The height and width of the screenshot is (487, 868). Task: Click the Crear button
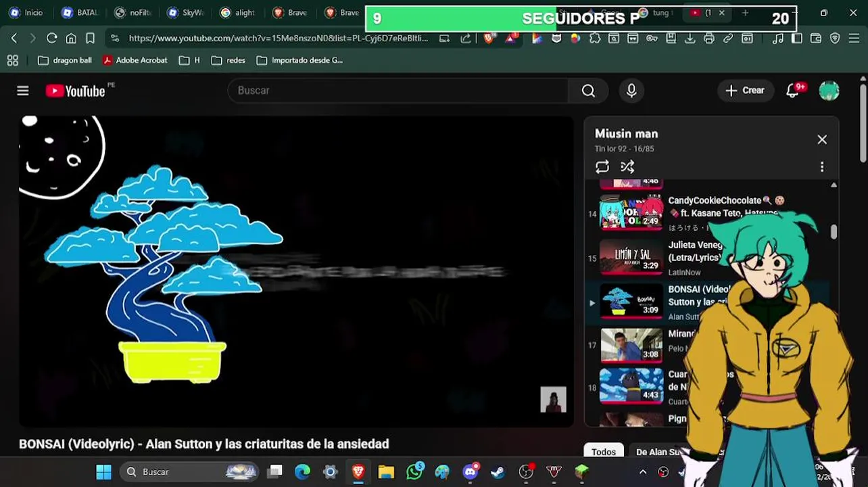[x=745, y=91]
